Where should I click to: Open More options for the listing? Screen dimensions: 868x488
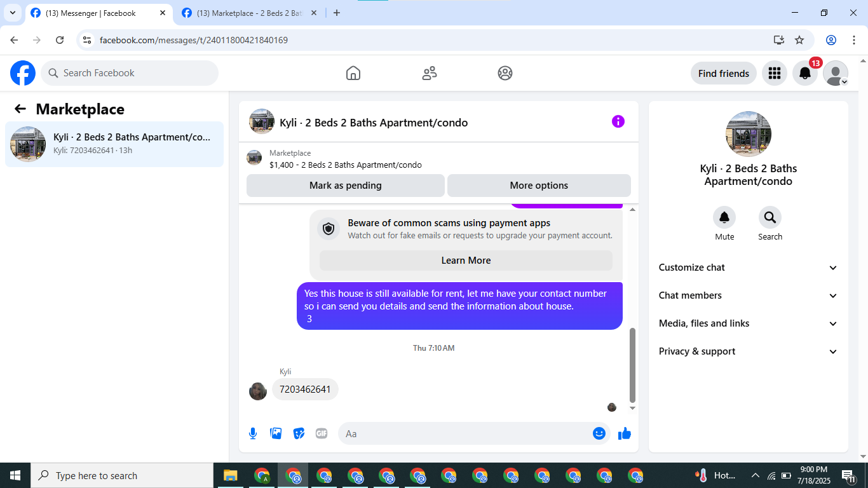pos(539,186)
